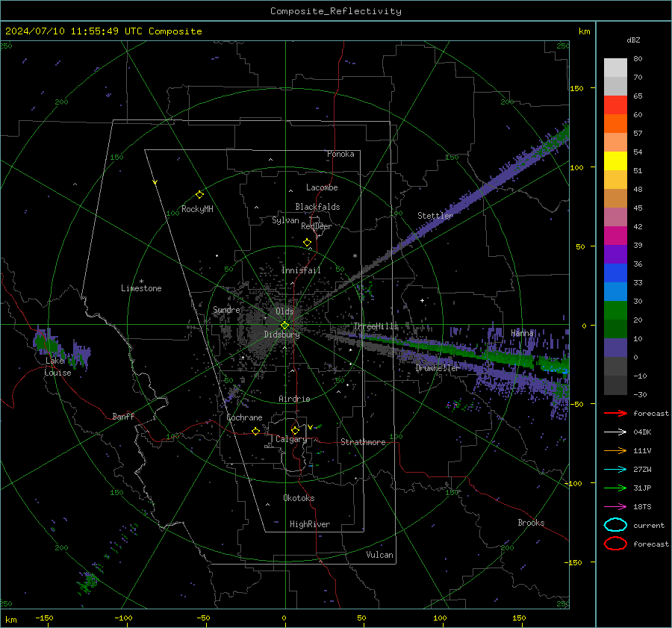Click the Drumheller map label
672x628 pixels.
(x=438, y=368)
